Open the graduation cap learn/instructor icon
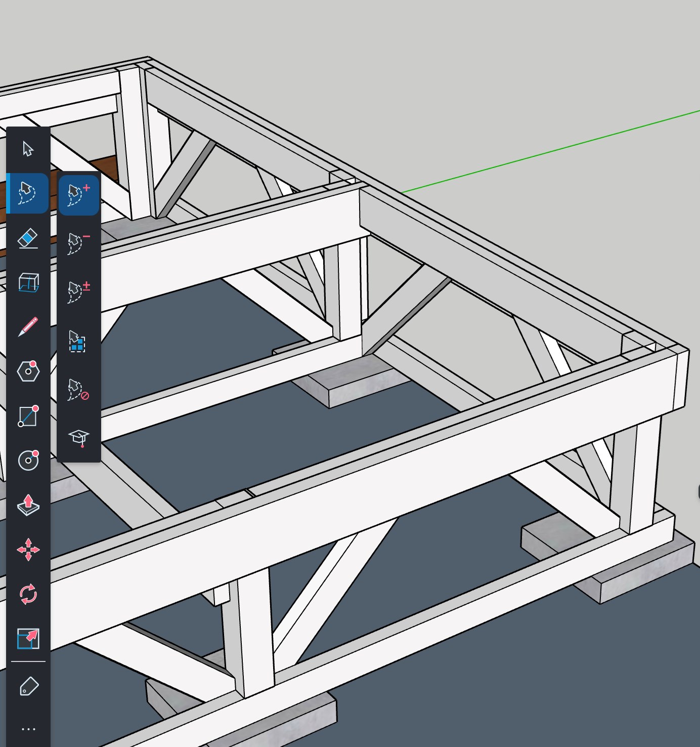Screen dimensions: 700x747 coord(79,438)
